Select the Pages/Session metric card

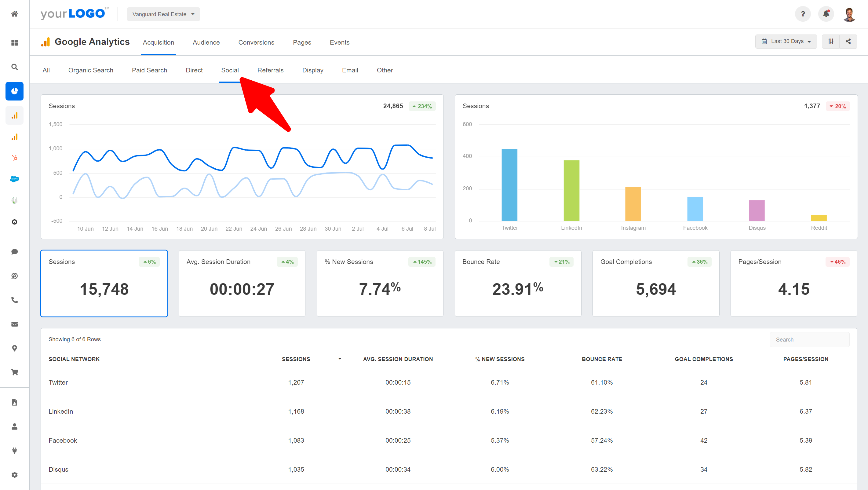pos(793,283)
